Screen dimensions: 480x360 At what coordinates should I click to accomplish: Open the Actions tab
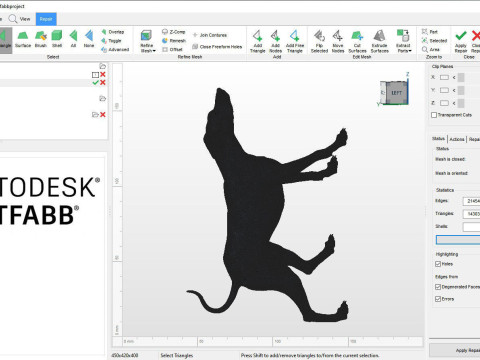click(457, 139)
